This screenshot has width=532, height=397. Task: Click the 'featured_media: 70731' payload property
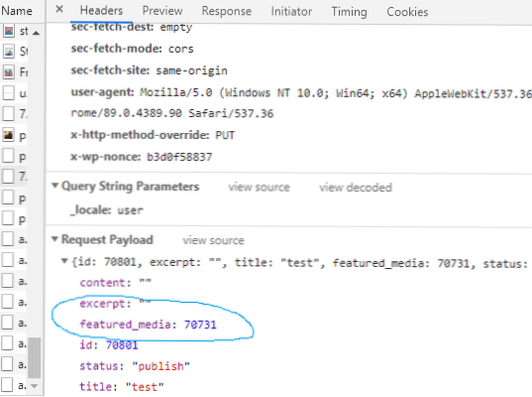tap(148, 325)
